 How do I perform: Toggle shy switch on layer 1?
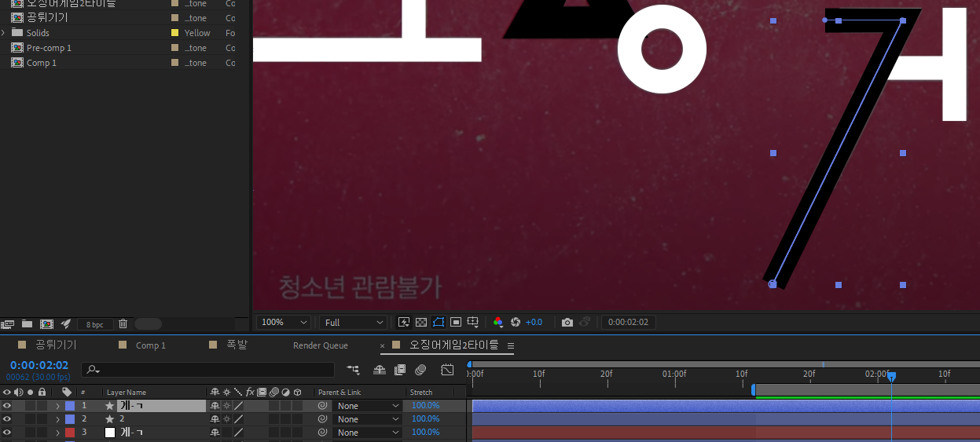(215, 406)
